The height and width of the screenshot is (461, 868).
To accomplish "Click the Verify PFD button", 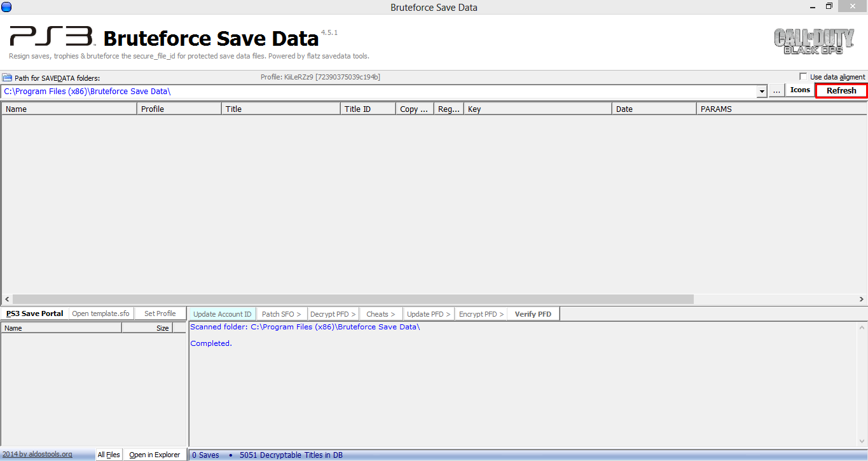I will pyautogui.click(x=533, y=314).
